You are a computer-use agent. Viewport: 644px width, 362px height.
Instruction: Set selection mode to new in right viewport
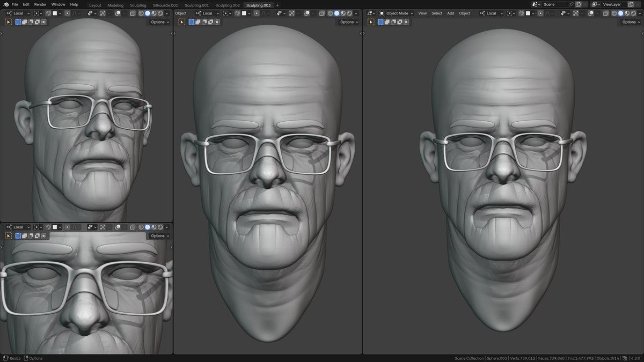click(x=380, y=22)
